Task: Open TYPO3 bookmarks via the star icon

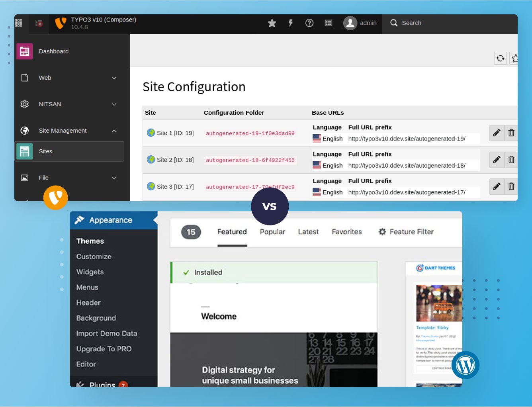Action: click(x=272, y=23)
